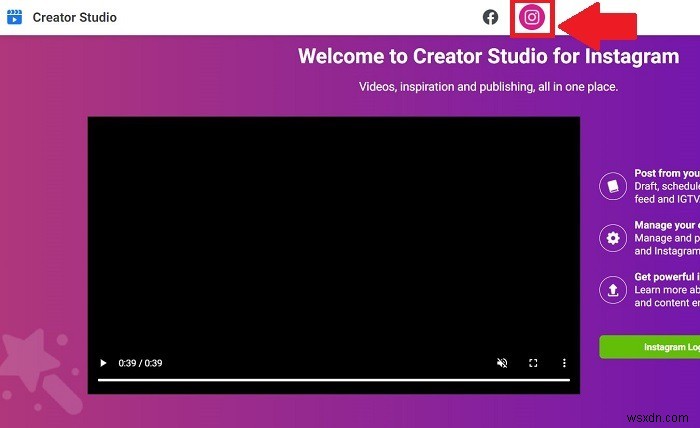Unmute the video sound
The height and width of the screenshot is (428, 700).
pyautogui.click(x=502, y=363)
